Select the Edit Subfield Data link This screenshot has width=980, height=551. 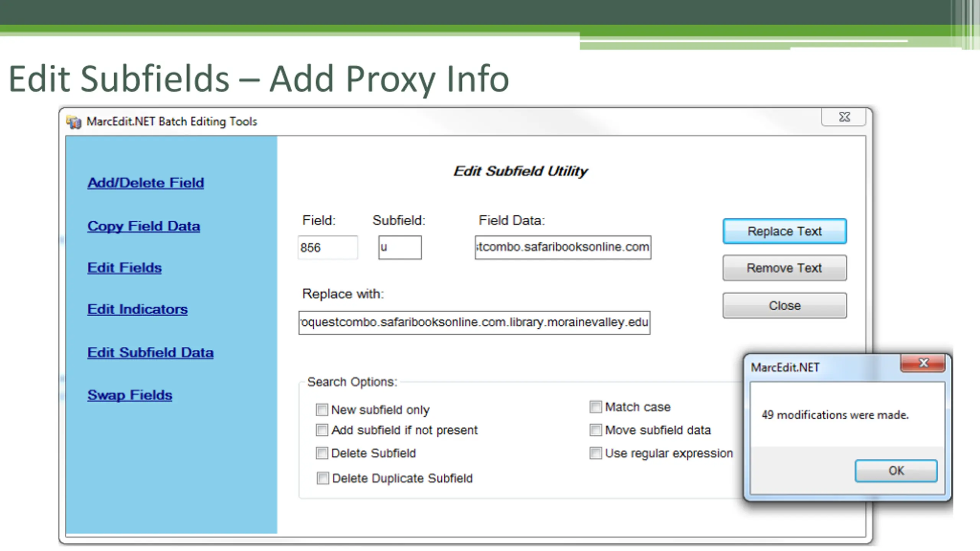click(150, 352)
